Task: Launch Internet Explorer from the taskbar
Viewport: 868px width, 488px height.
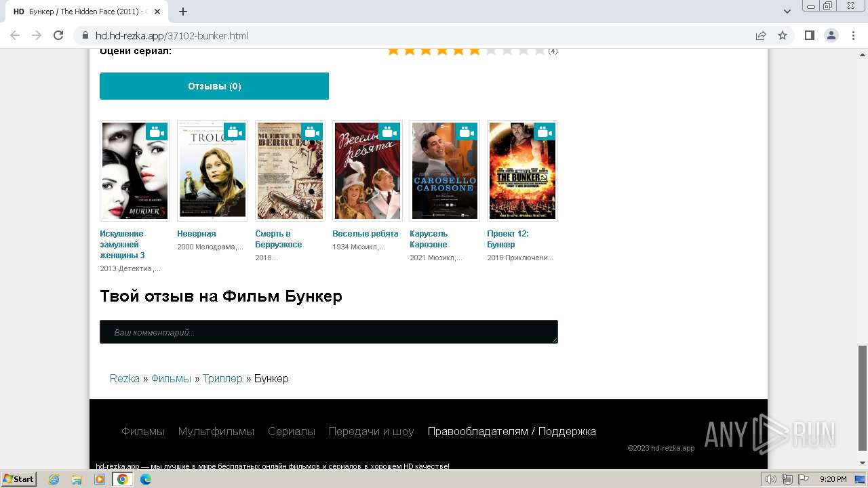Action: pos(54,479)
